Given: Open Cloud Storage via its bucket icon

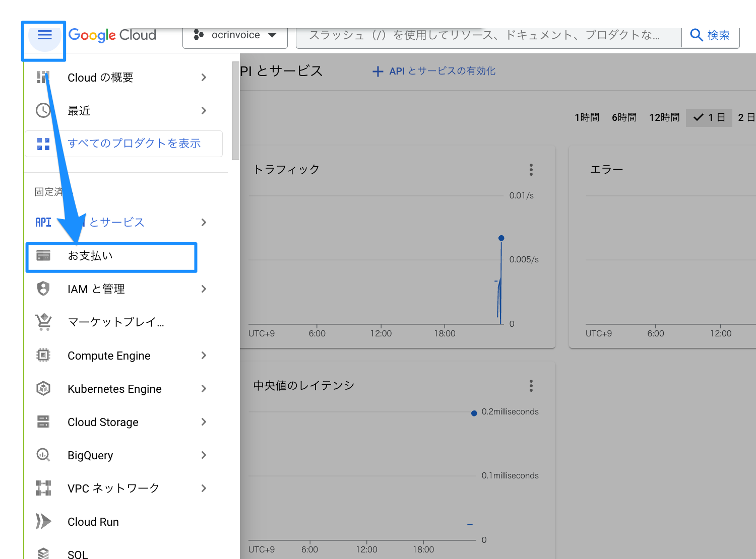Looking at the screenshot, I should (43, 422).
